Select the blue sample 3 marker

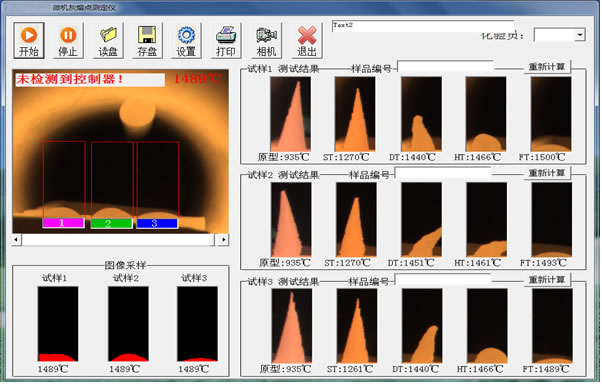157,223
